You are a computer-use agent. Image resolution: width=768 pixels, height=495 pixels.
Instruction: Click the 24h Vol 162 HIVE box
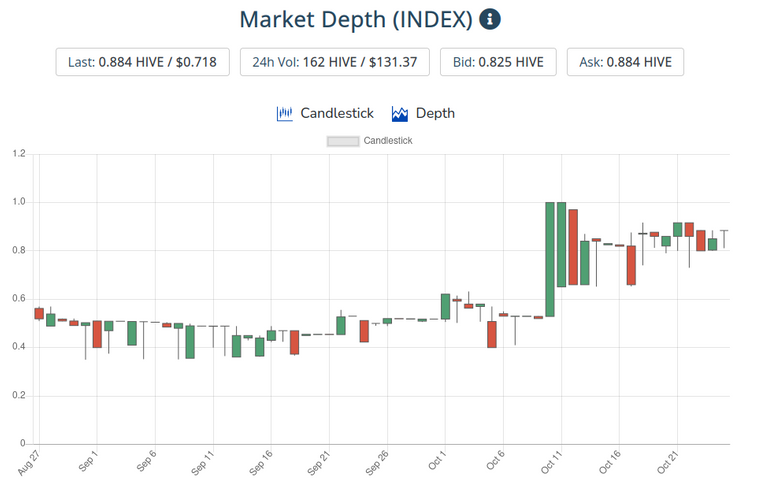click(x=335, y=62)
